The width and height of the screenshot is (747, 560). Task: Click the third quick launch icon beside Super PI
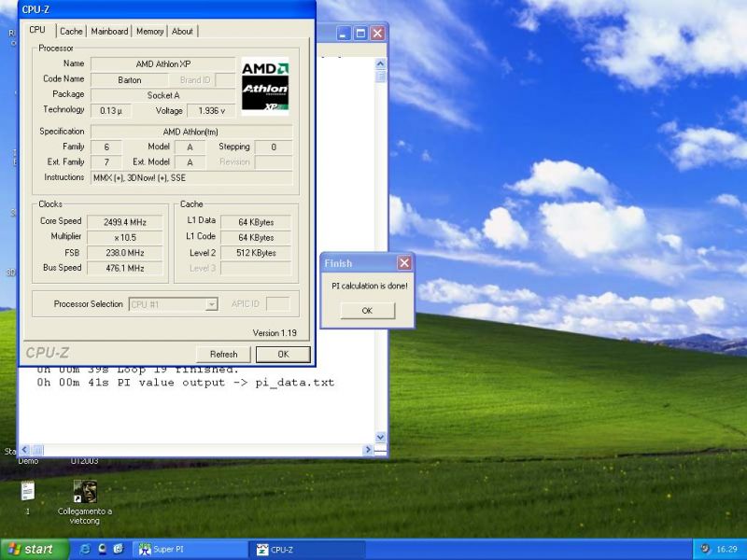pos(119,549)
